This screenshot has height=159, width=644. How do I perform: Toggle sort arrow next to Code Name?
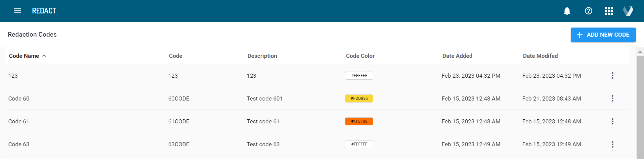tap(44, 56)
